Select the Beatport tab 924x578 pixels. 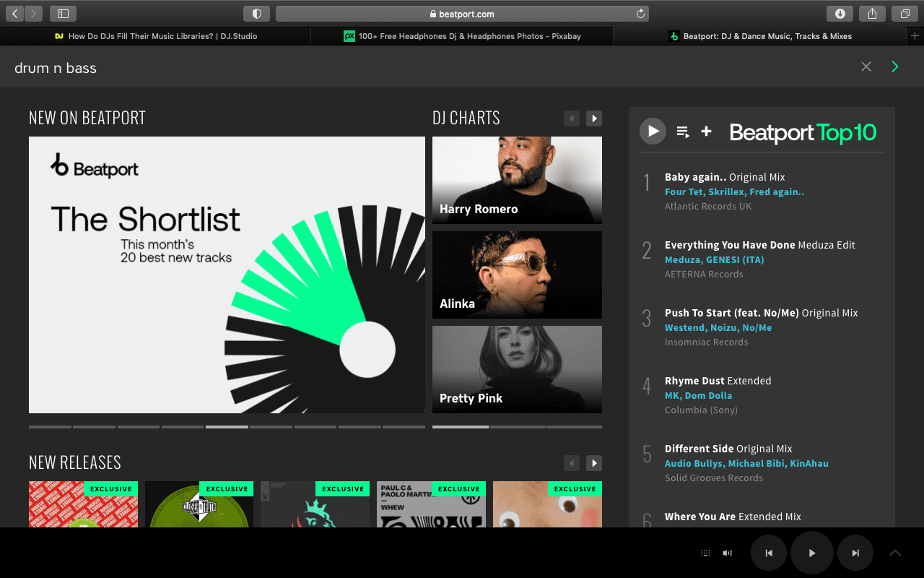click(760, 36)
